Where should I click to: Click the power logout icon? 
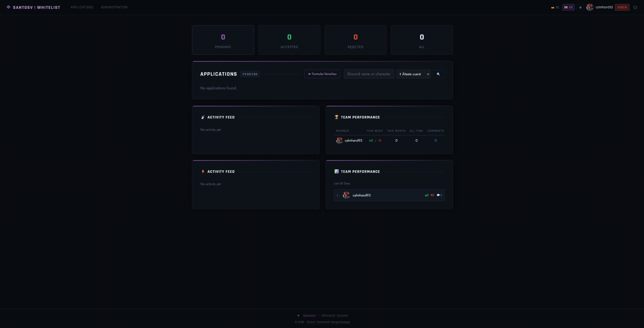[635, 7]
